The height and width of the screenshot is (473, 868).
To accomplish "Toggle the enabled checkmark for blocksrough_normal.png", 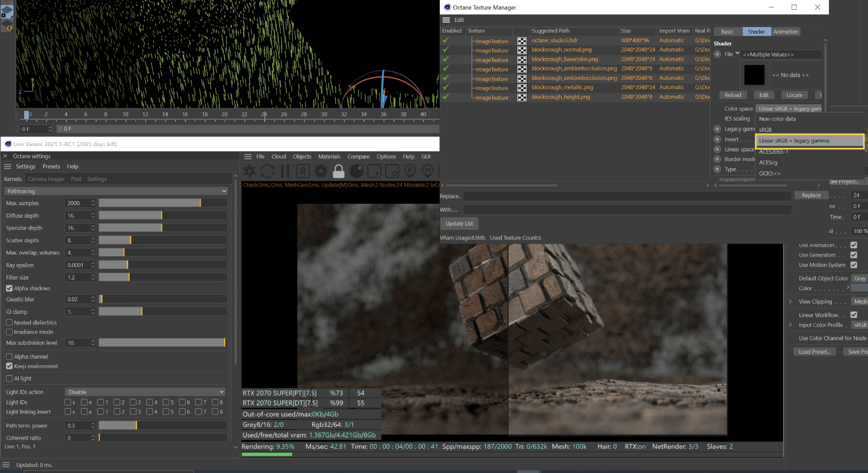I will (446, 50).
